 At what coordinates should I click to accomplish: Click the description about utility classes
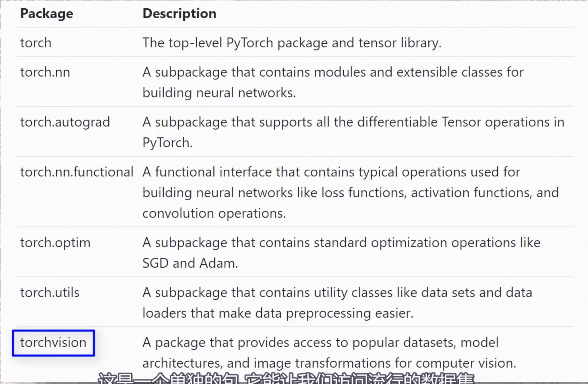click(337, 293)
